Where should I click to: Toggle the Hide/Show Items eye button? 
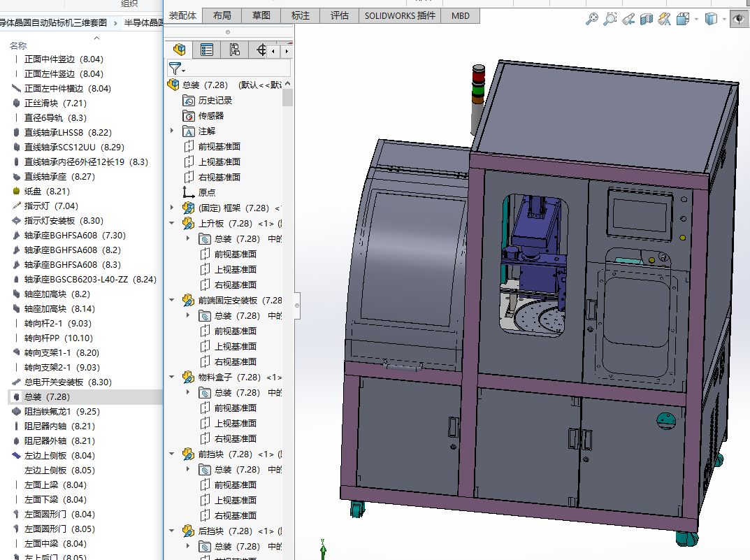738,20
